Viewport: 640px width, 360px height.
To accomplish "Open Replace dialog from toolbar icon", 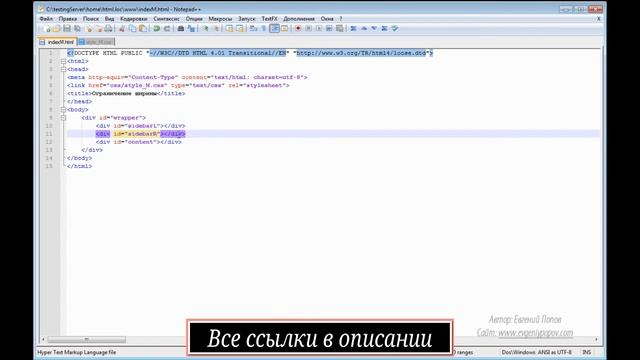I will point(191,29).
